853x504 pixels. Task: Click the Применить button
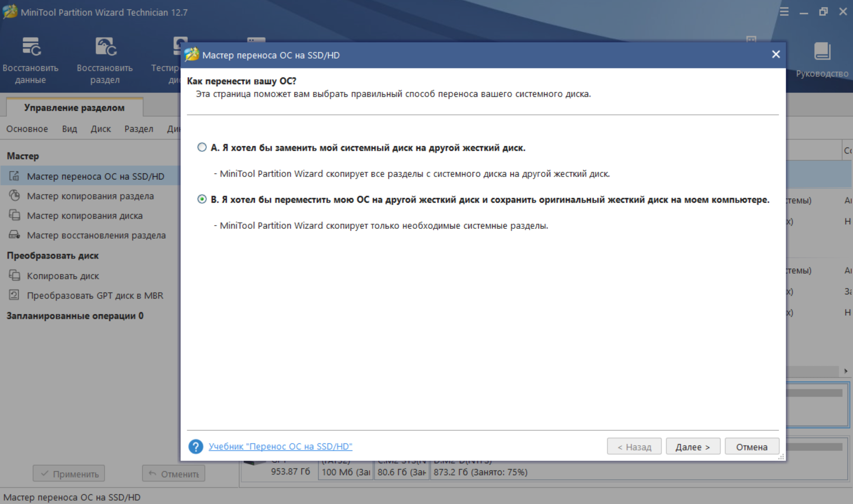coord(69,474)
